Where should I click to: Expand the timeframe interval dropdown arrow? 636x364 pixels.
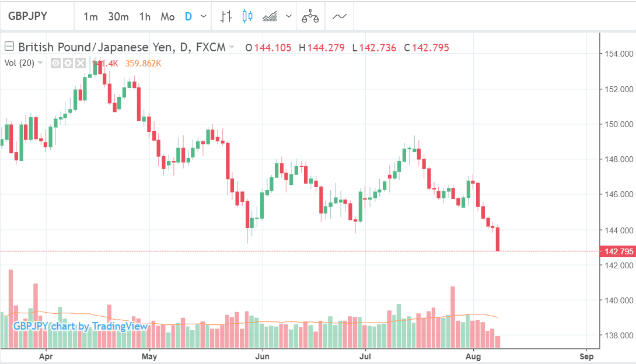coord(203,16)
